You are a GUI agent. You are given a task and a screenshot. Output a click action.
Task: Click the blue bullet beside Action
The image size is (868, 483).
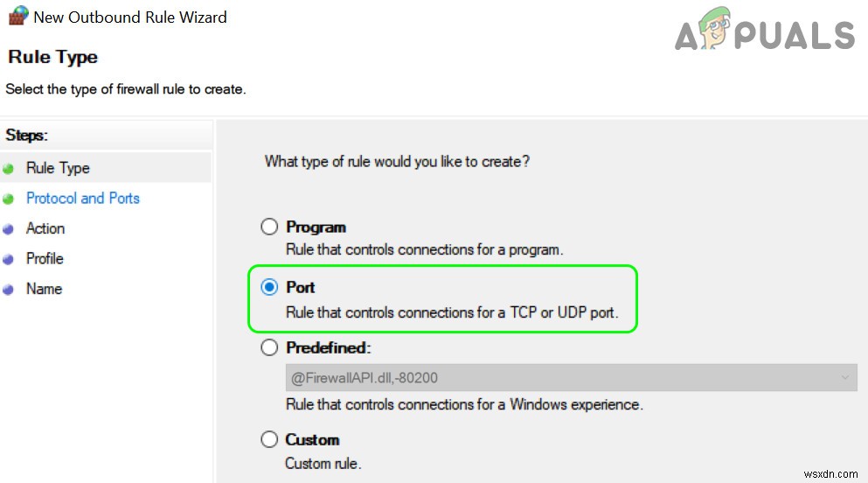tap(8, 229)
